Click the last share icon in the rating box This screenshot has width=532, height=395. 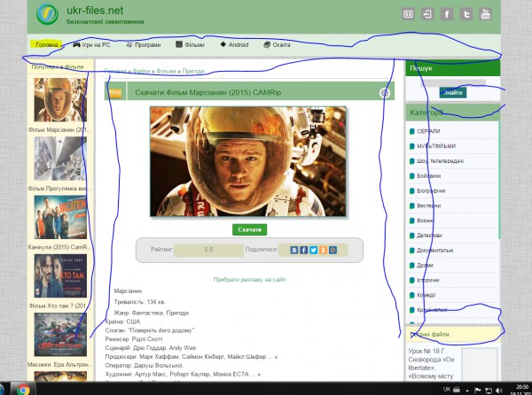(332, 250)
